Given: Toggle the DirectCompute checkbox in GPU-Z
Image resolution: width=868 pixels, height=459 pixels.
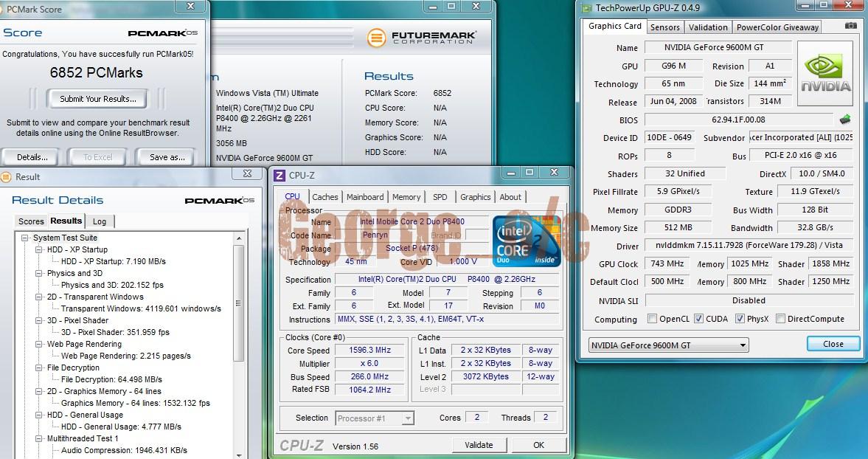Looking at the screenshot, I should pyautogui.click(x=780, y=318).
